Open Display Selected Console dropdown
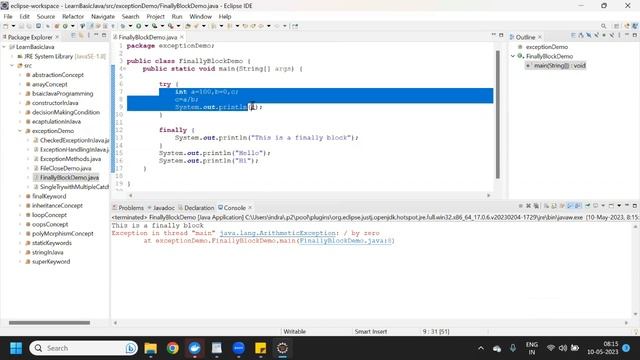Screen dimensions: 640x360 (603, 206)
